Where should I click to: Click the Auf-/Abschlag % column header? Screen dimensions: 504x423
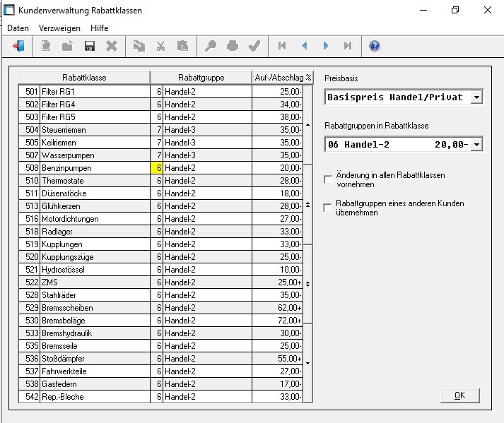click(x=283, y=78)
